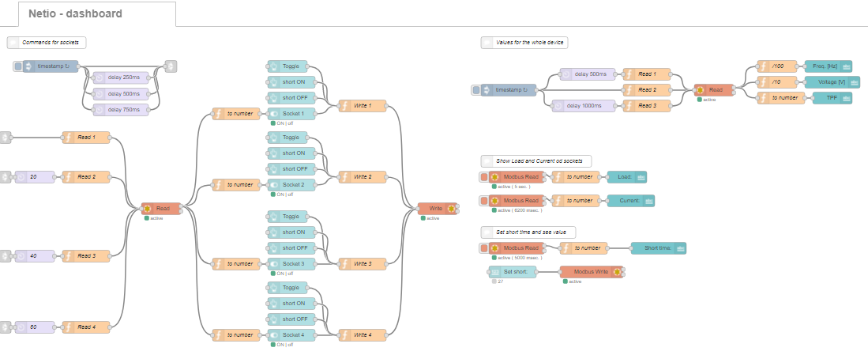Select the to number node feeding Load:
Viewport: 868px width, 355px height.
576,177
